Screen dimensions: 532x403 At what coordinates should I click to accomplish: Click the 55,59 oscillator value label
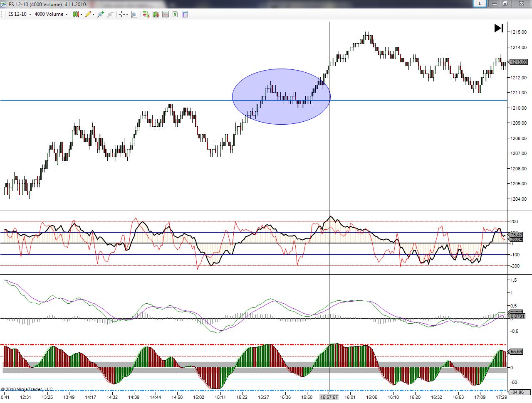pos(516,351)
